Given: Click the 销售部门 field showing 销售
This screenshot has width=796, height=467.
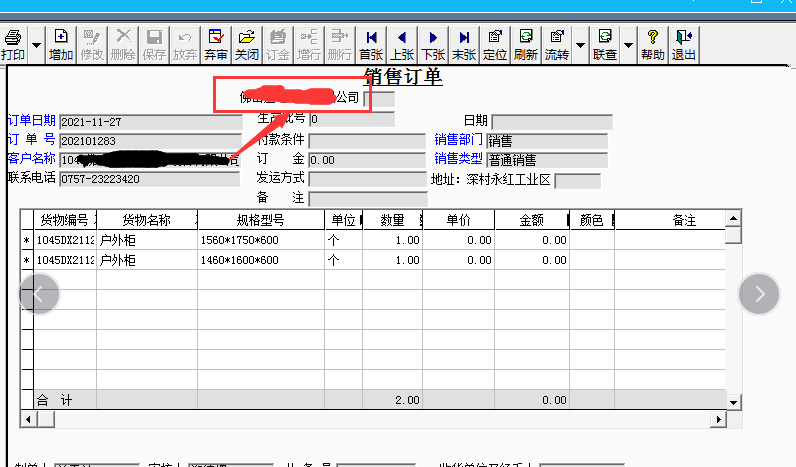Looking at the screenshot, I should click(547, 141).
